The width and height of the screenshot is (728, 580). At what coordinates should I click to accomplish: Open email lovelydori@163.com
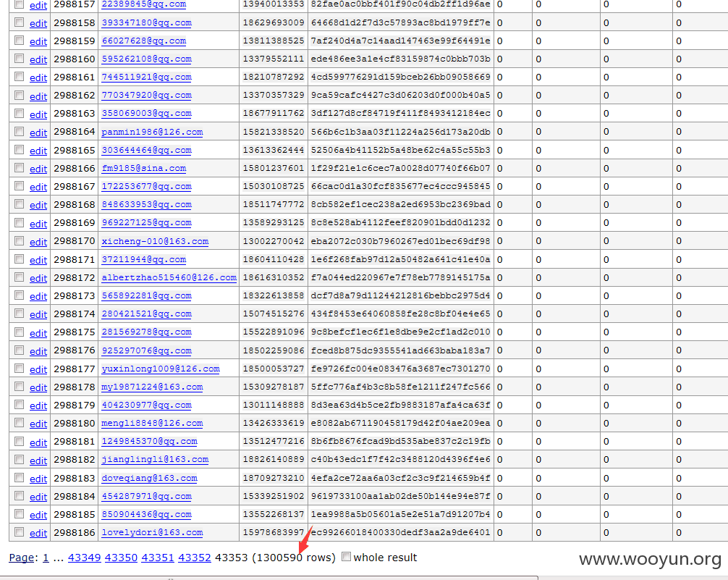click(152, 532)
